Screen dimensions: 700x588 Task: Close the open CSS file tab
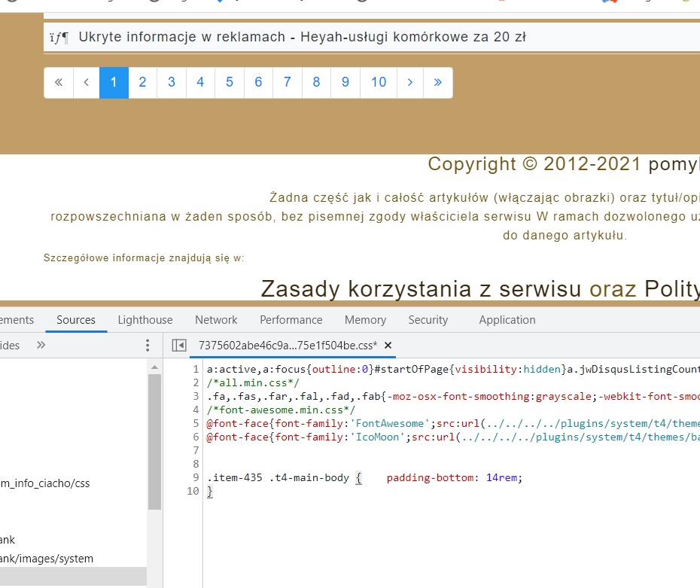(388, 346)
